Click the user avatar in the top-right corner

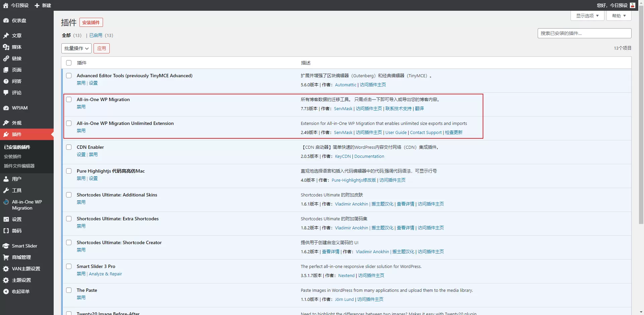tap(633, 5)
